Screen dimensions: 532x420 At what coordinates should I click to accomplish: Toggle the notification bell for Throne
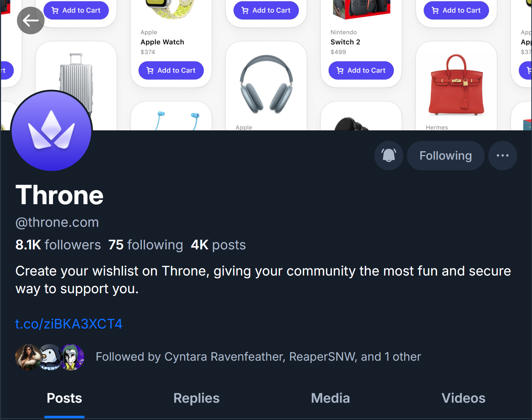[x=388, y=155]
